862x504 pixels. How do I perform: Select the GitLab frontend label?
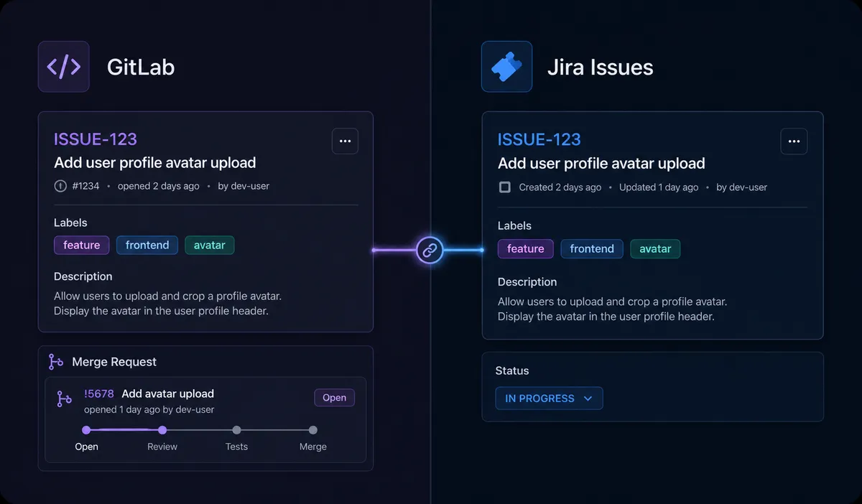[x=147, y=245]
